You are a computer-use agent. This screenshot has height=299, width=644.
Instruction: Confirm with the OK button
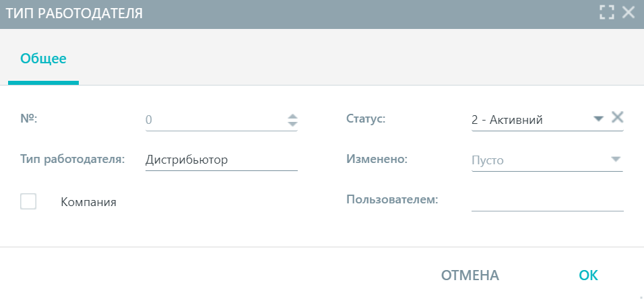(588, 275)
